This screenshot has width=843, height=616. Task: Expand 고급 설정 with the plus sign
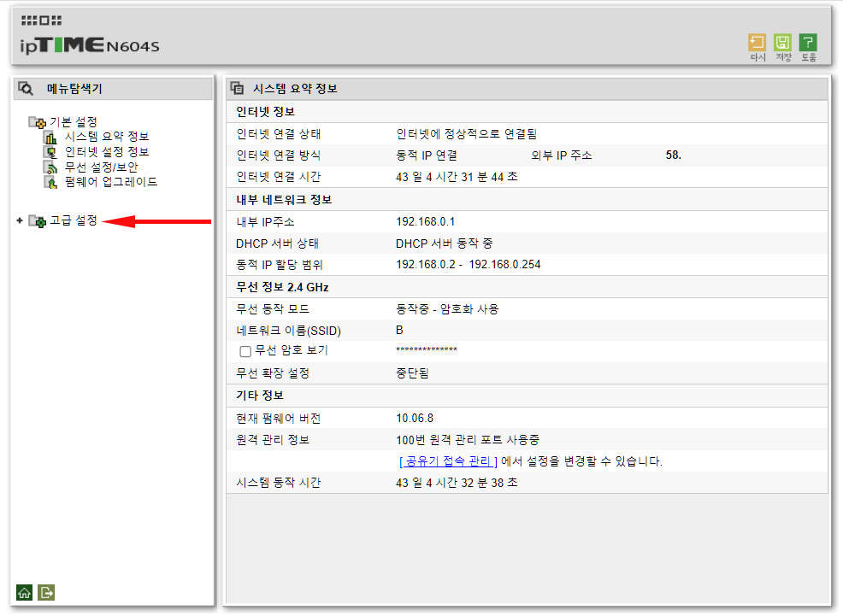20,220
